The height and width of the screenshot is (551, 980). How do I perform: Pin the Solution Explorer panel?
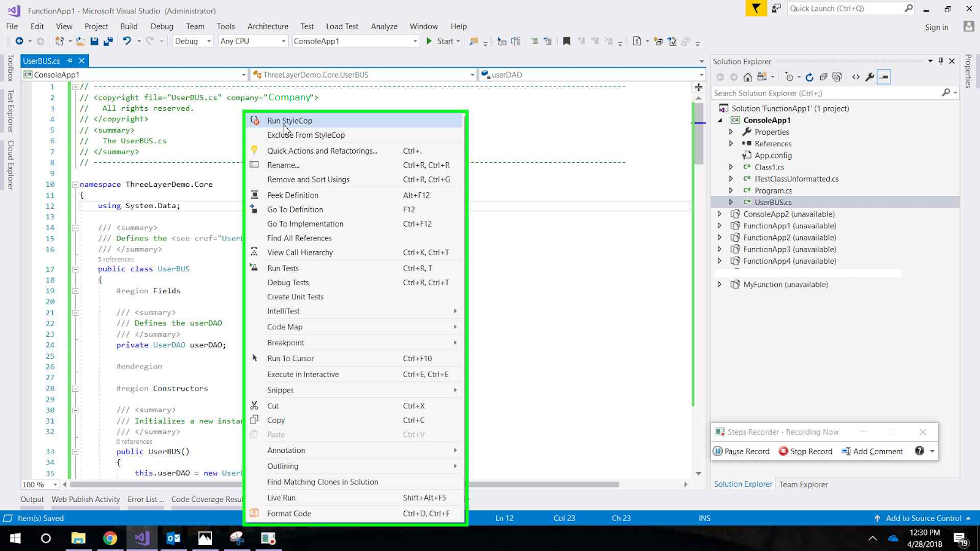(x=941, y=61)
